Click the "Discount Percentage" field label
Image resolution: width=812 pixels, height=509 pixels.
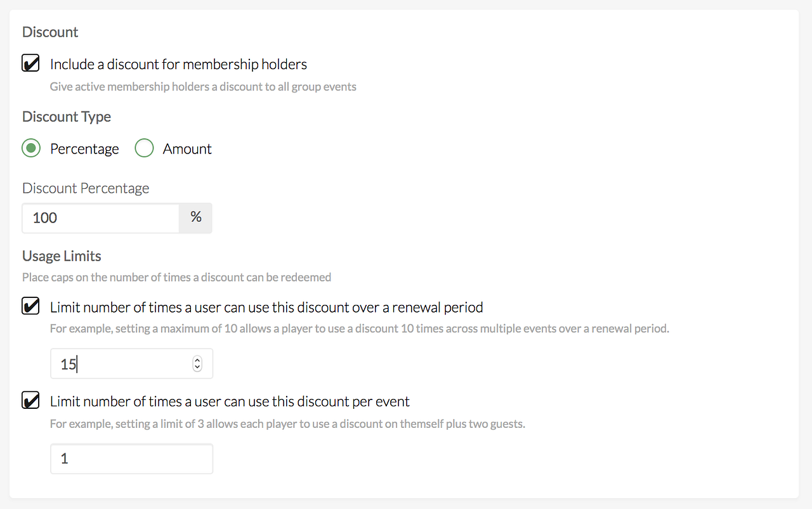[86, 188]
